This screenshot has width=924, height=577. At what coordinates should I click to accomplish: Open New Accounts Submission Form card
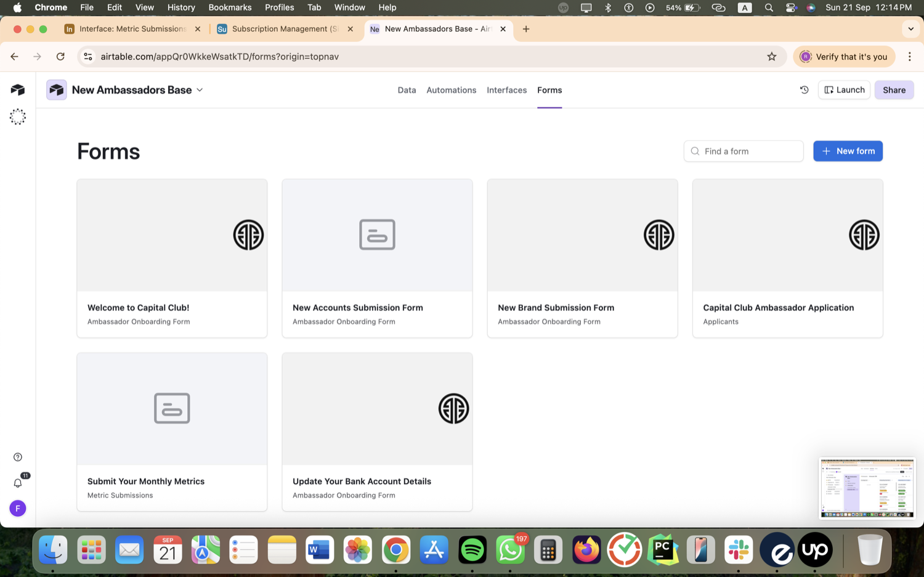[377, 259]
